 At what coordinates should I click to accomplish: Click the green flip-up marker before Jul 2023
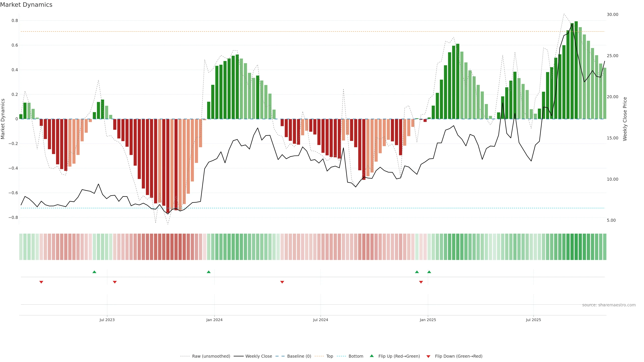click(94, 272)
